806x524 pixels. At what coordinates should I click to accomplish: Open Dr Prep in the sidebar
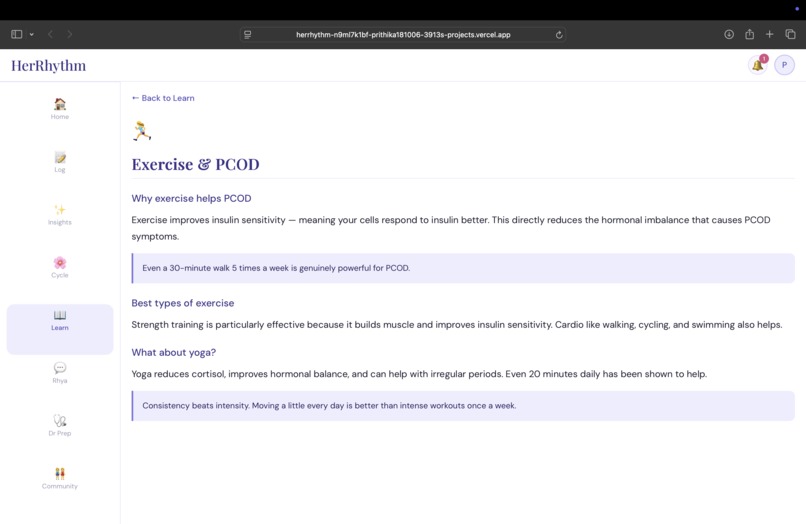tap(60, 425)
